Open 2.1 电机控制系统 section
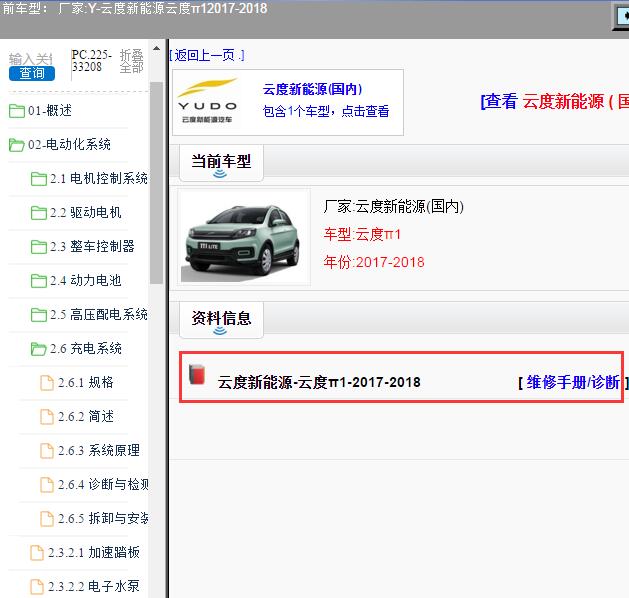The image size is (629, 598). (x=99, y=178)
